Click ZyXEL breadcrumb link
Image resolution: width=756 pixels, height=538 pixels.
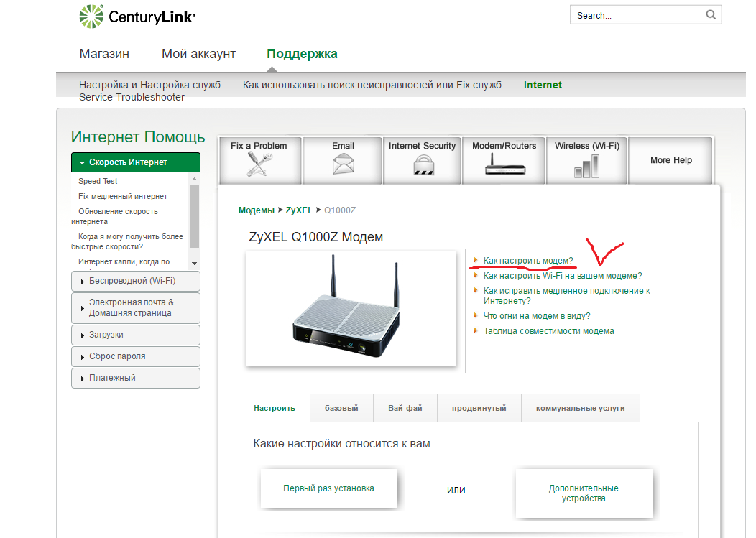coord(299,210)
